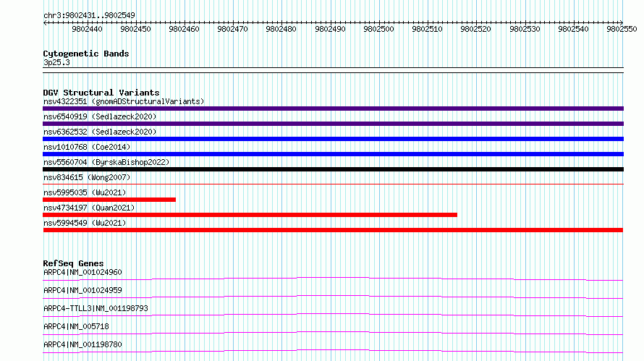
Task: Click the chr3:9802431..9802549 region label
Action: [89, 15]
